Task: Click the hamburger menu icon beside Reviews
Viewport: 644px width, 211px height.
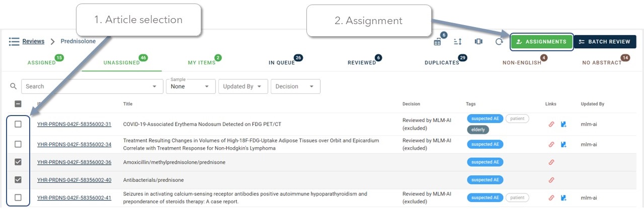Action: point(14,41)
